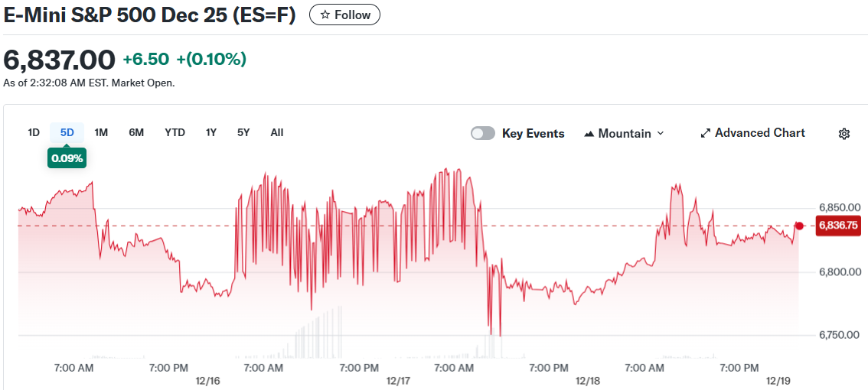Click the Mountain chart type icon
Image resolution: width=868 pixels, height=390 pixels.
tap(589, 134)
